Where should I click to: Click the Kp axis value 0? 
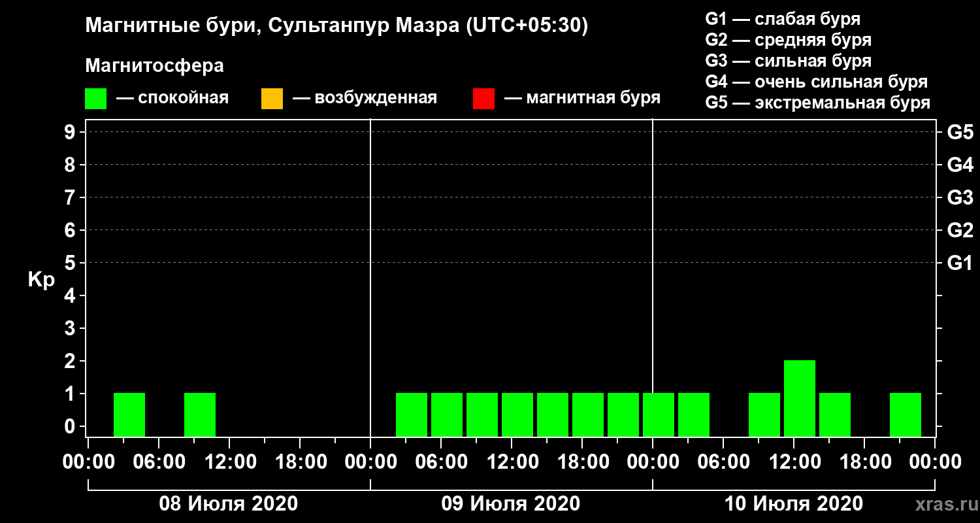(x=71, y=427)
